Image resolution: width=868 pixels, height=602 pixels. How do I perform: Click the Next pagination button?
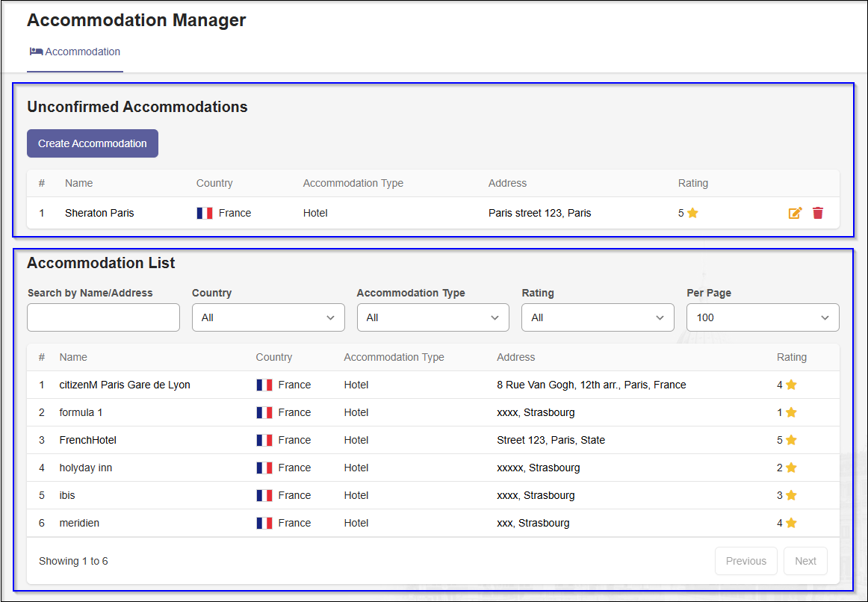click(x=805, y=561)
